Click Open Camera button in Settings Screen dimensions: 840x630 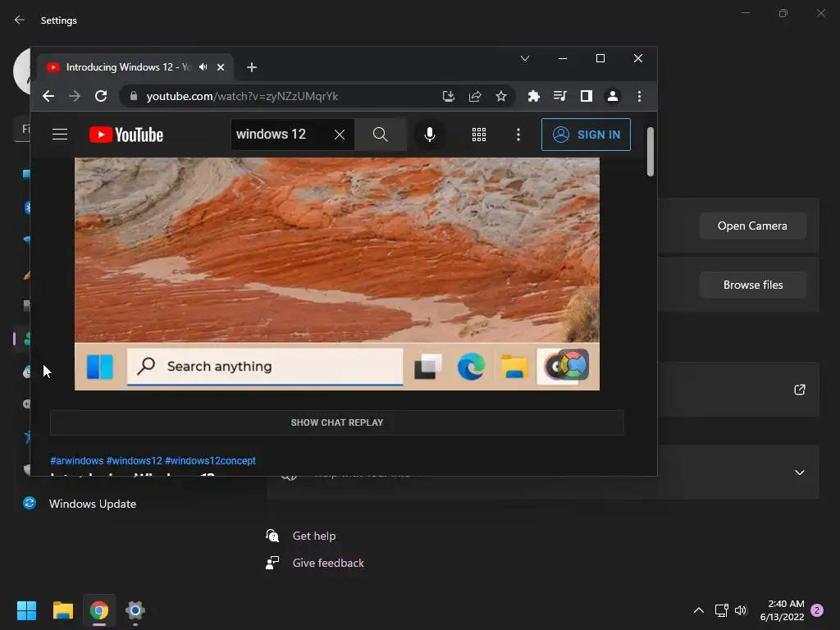click(x=753, y=226)
